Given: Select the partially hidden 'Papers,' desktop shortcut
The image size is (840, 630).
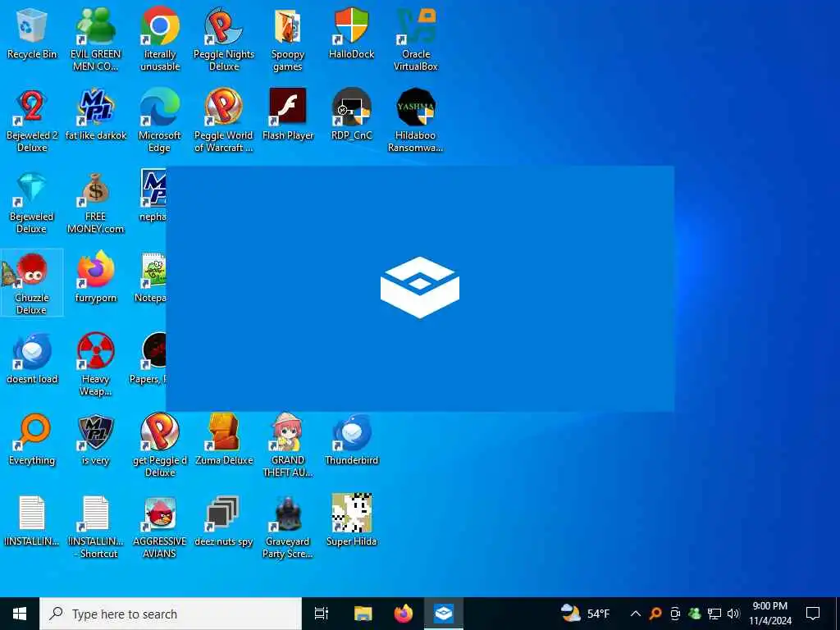Looking at the screenshot, I should pyautogui.click(x=149, y=358).
